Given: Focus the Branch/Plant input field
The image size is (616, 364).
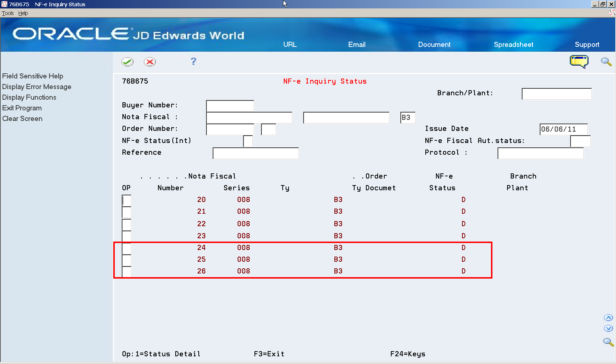Looking at the screenshot, I should 557,94.
